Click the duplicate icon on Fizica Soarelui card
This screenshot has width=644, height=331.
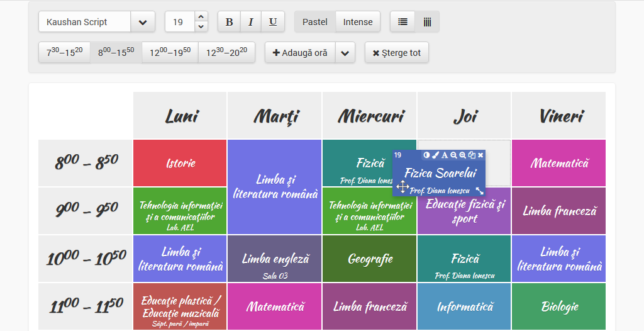point(472,155)
